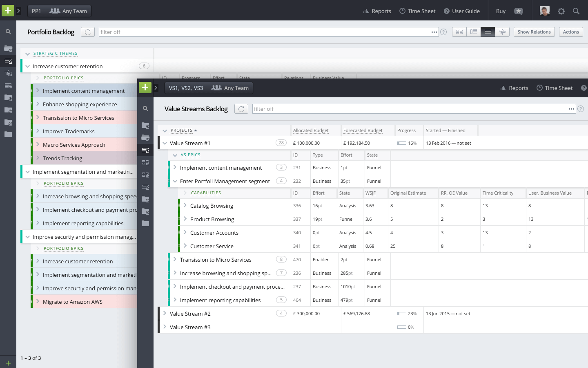Expand Value Stream #2 row
The image size is (588, 368).
click(x=165, y=314)
